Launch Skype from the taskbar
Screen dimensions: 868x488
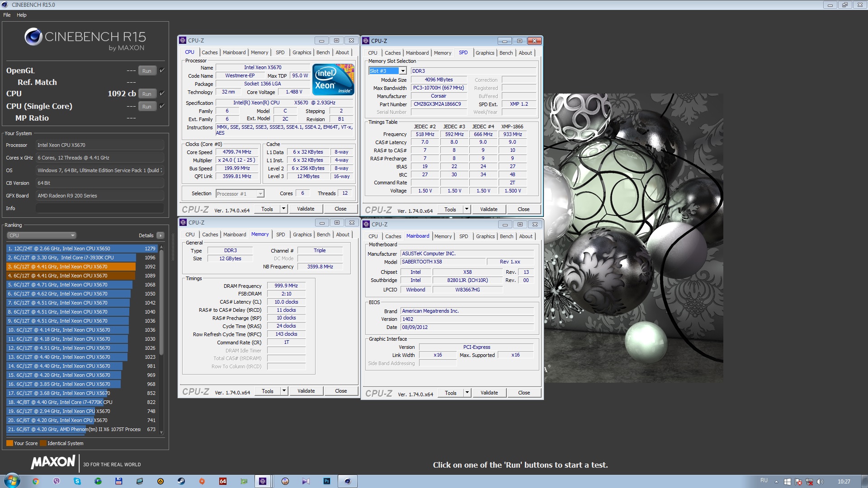pos(77,481)
